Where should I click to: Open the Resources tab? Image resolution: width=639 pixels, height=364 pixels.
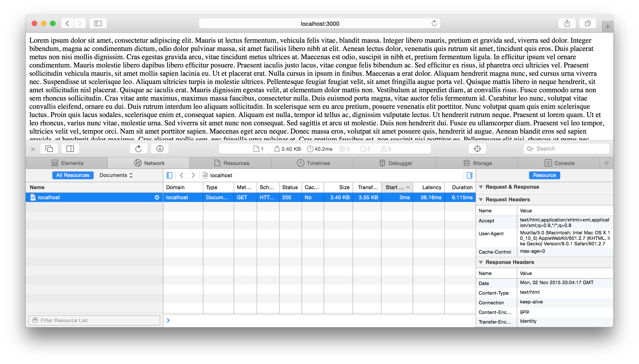click(x=231, y=163)
